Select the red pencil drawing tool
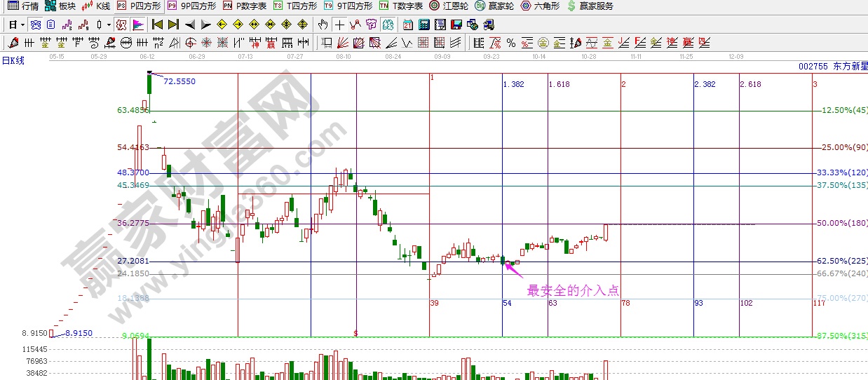The image size is (868, 380). (x=14, y=43)
